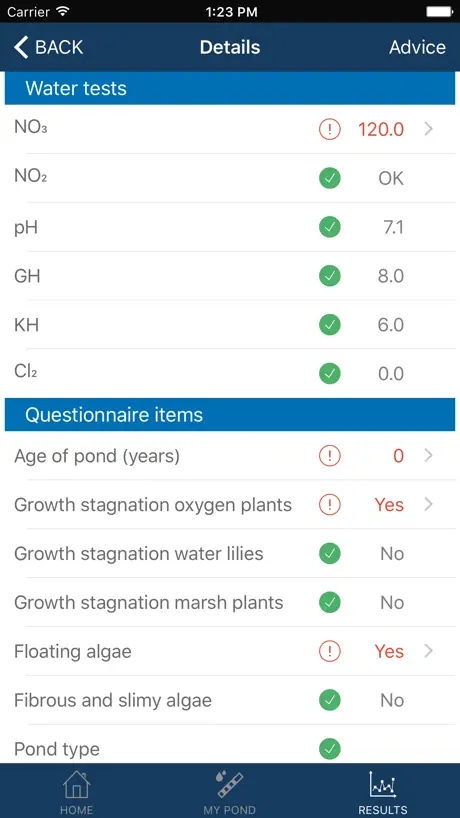Tap green check beside Pond type
Screen dimensions: 460x818
(330, 749)
